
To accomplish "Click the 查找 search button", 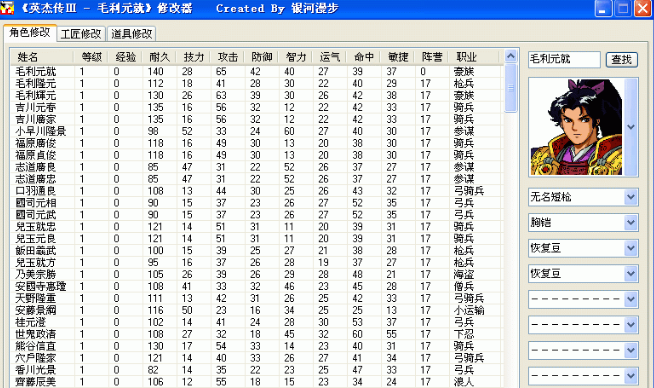I will pos(621,60).
